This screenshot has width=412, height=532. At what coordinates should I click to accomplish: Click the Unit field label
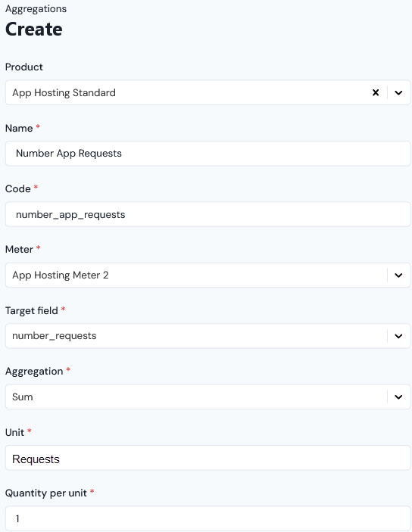(14, 432)
